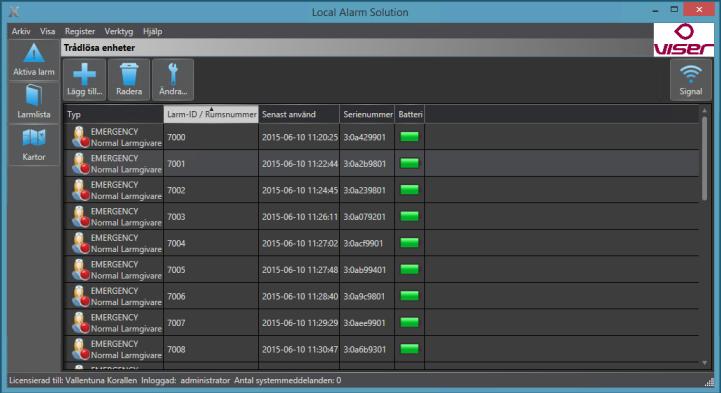This screenshot has width=721, height=393.
Task: Select Larm-ID 7000 cell
Action: click(211, 137)
